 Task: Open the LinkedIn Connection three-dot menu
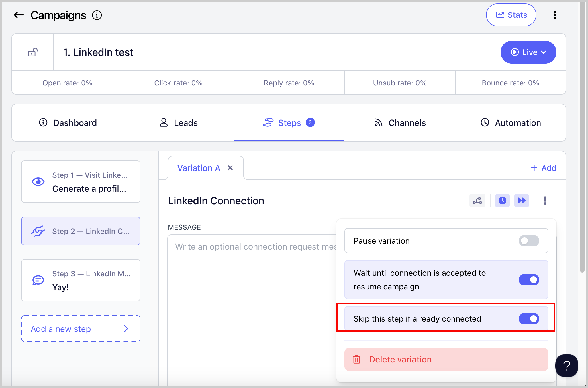pyautogui.click(x=545, y=201)
